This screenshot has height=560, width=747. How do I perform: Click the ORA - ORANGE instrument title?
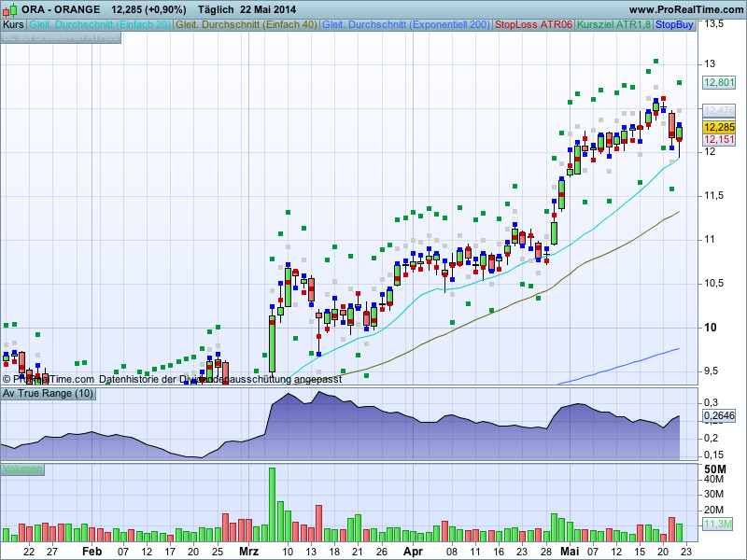61,8
